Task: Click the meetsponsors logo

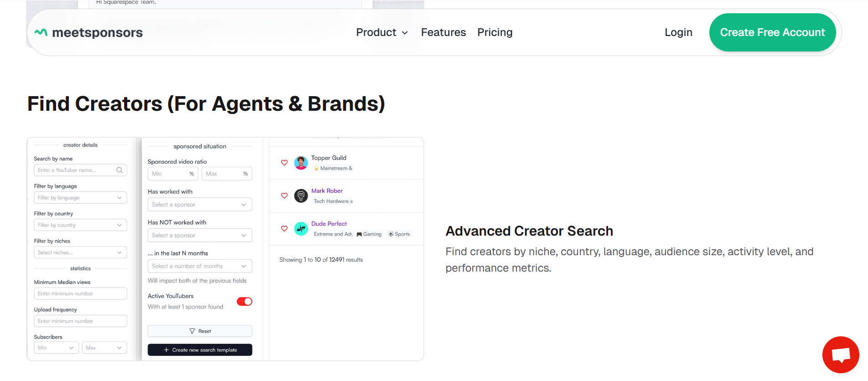Action: [88, 32]
